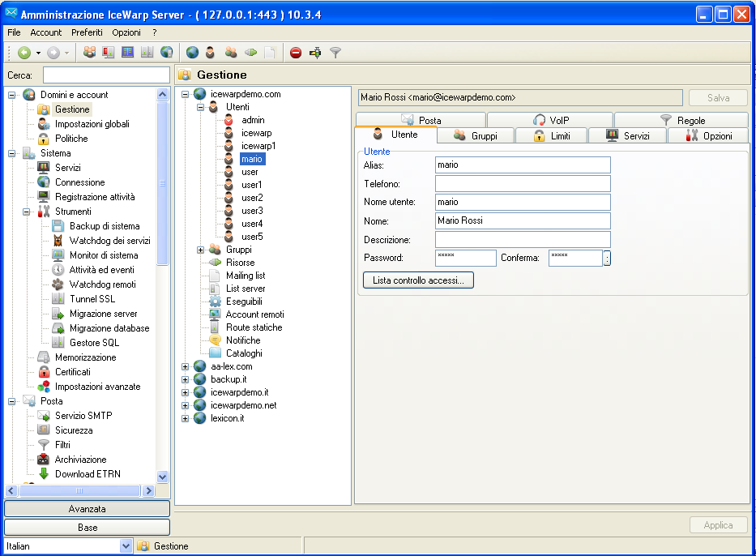Select user5 in the Utenti list
This screenshot has height=556, width=756.
click(252, 237)
